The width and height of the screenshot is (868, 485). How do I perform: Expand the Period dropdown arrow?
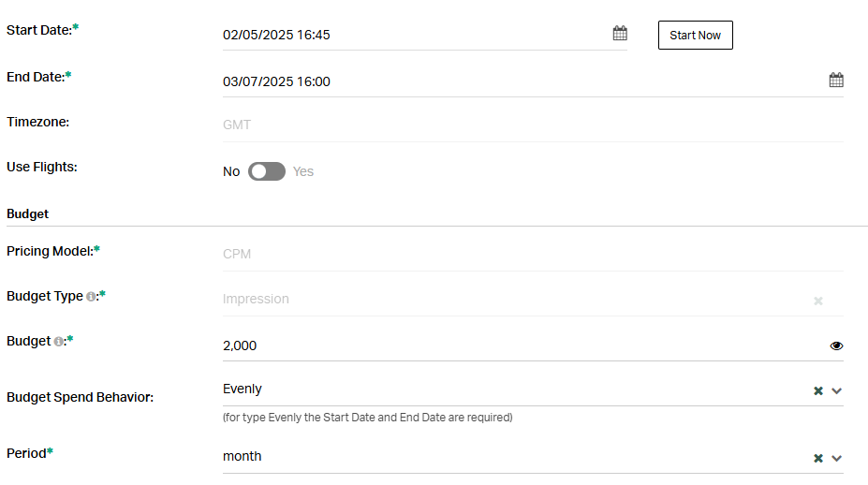point(837,458)
